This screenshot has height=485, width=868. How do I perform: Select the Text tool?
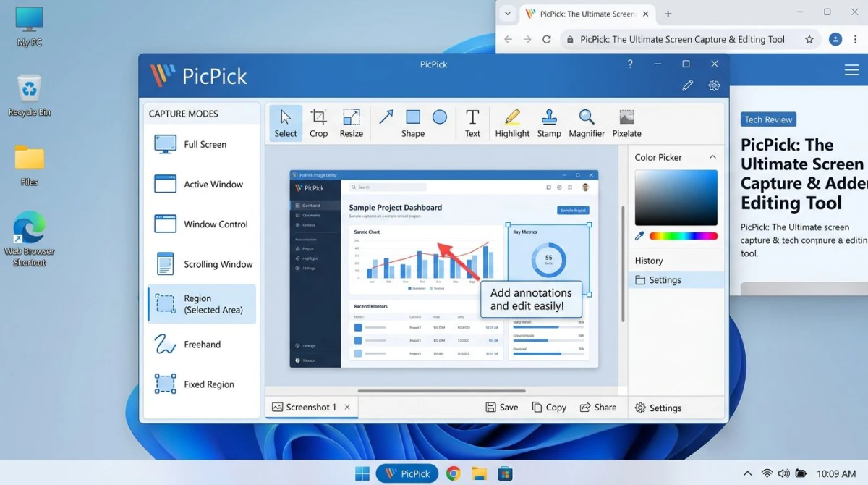click(472, 123)
